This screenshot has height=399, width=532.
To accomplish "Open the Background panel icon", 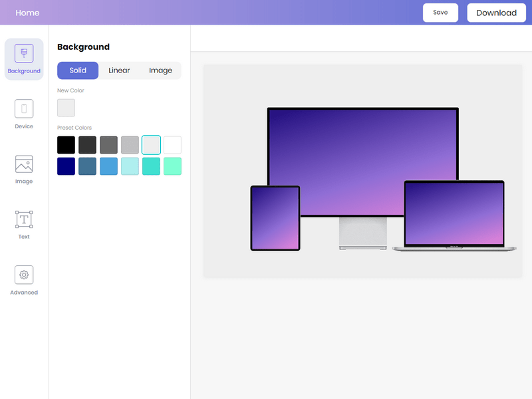I will click(24, 54).
